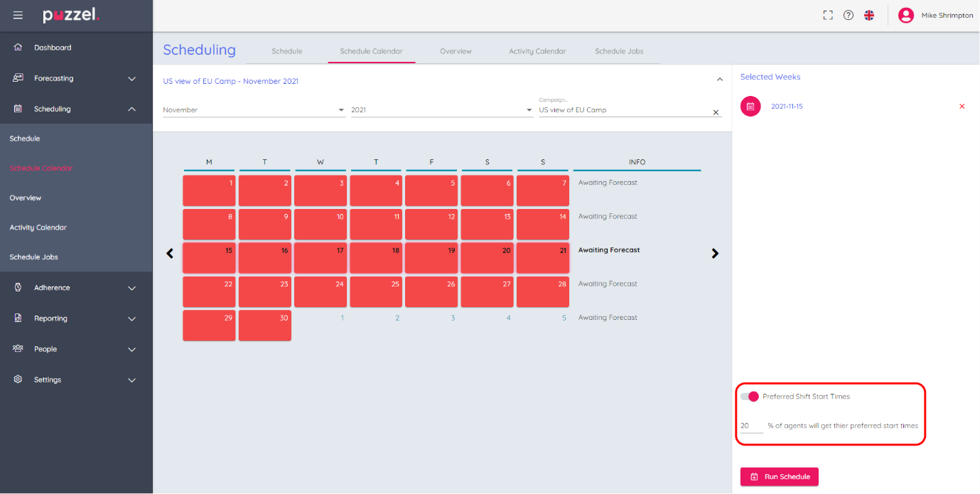
Task: Click the Run Schedule button
Action: click(x=779, y=477)
